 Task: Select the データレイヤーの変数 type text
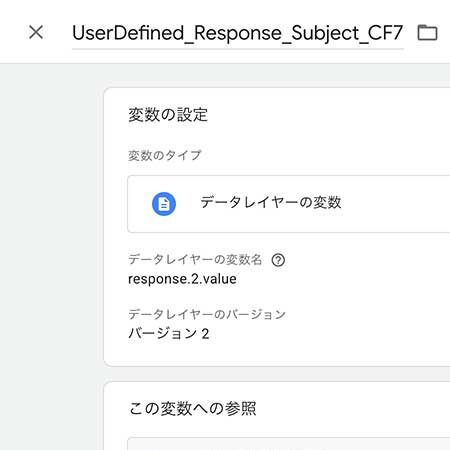tap(271, 202)
